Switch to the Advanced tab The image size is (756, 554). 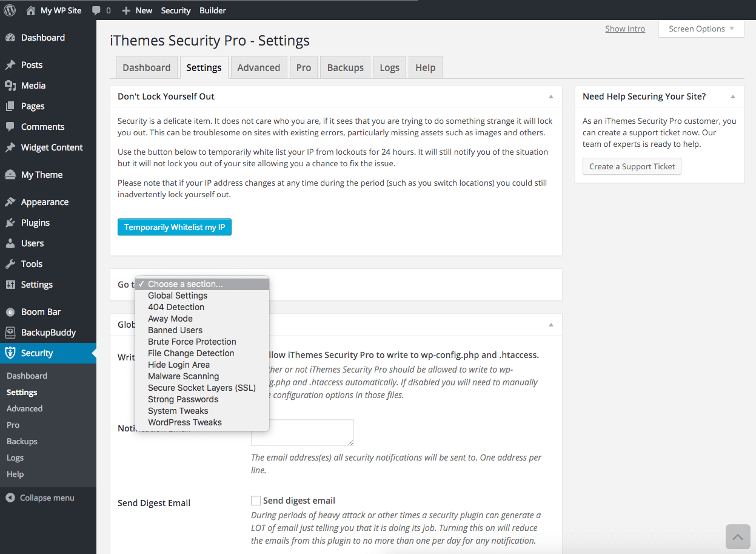tap(259, 67)
